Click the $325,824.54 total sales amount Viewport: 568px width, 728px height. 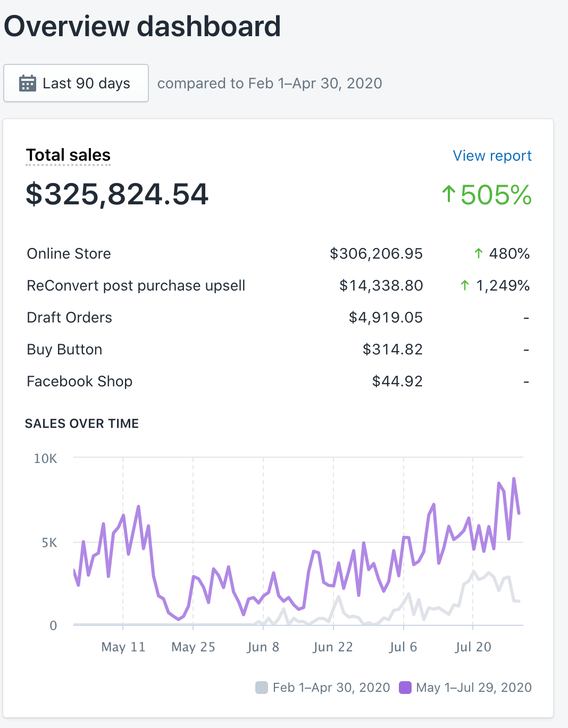pyautogui.click(x=117, y=194)
